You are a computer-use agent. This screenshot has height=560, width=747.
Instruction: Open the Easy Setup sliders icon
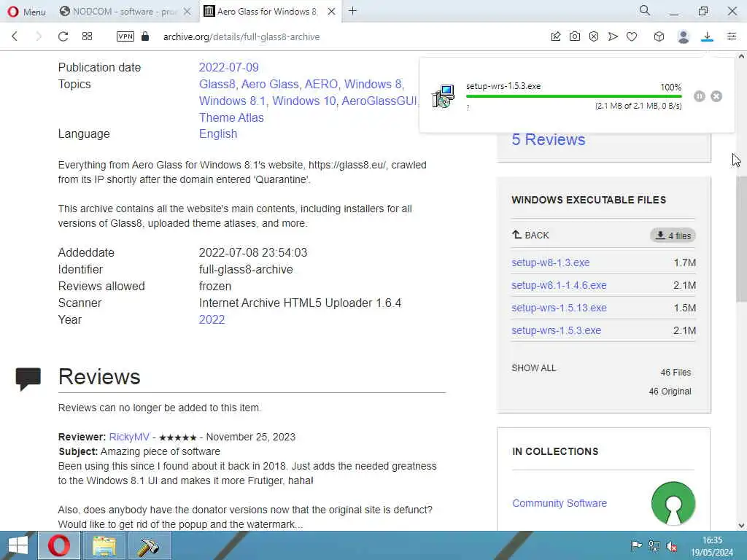732,36
